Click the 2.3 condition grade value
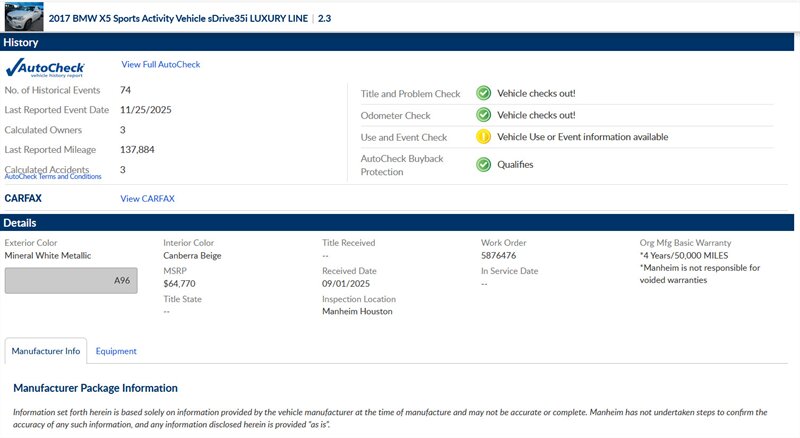 point(325,19)
